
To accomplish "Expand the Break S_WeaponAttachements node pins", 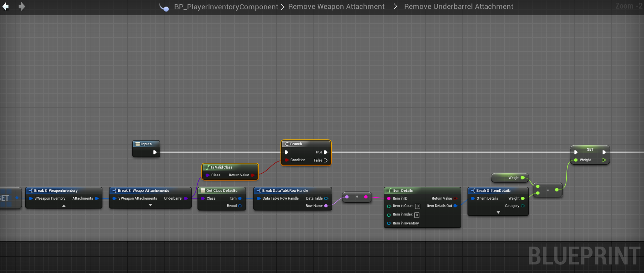I will click(151, 205).
